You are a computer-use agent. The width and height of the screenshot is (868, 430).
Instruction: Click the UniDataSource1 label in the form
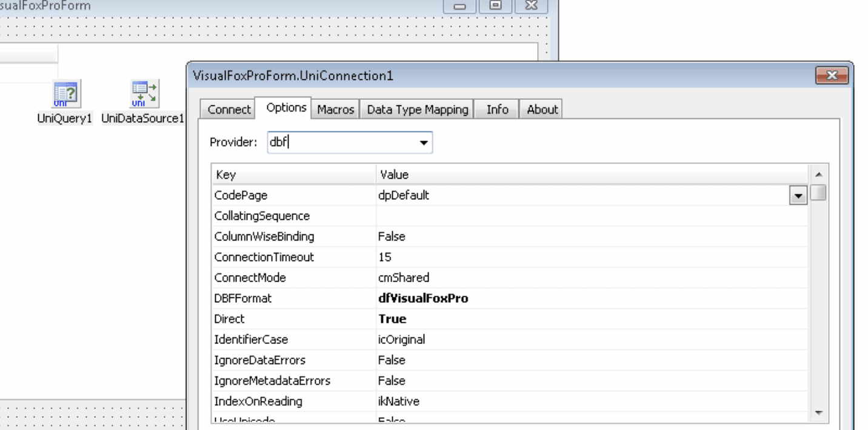(142, 119)
